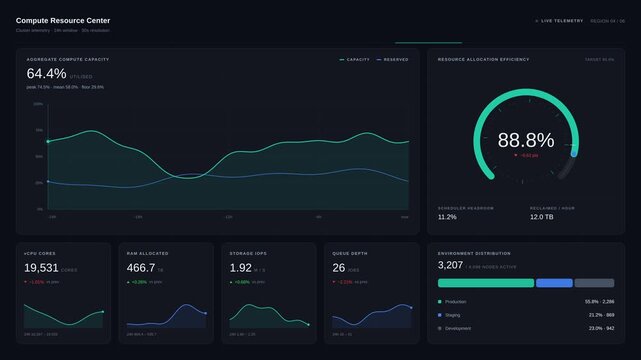The width and height of the screenshot is (641, 360).
Task: Click the gray Development segment of distribution bar
Action: pyautogui.click(x=594, y=283)
